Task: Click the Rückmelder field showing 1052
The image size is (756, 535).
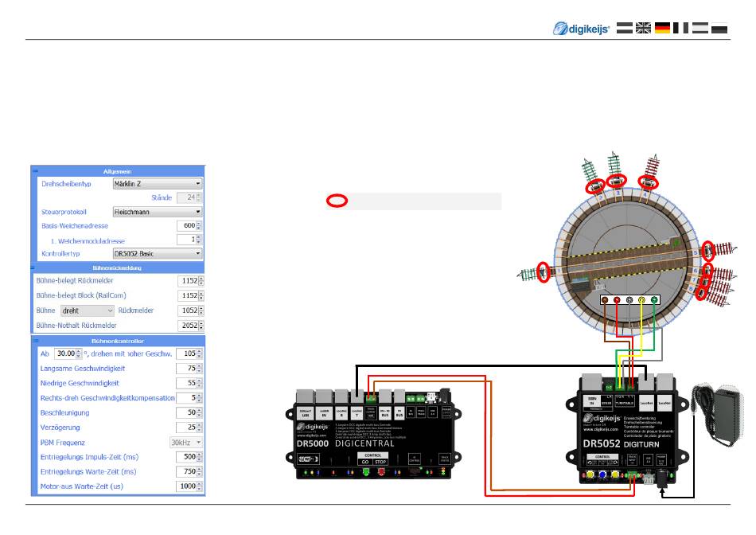Action: 191,310
